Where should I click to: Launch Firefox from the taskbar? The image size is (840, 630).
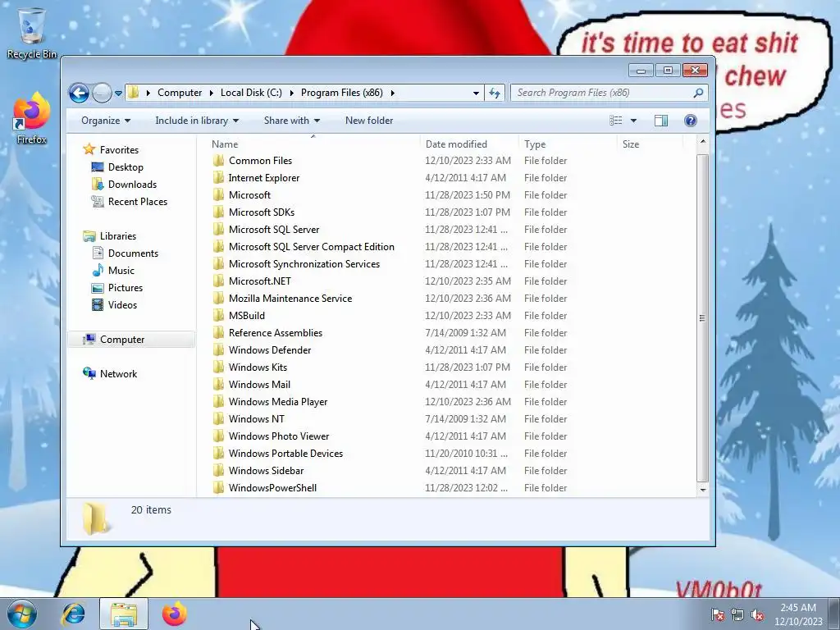(x=175, y=614)
